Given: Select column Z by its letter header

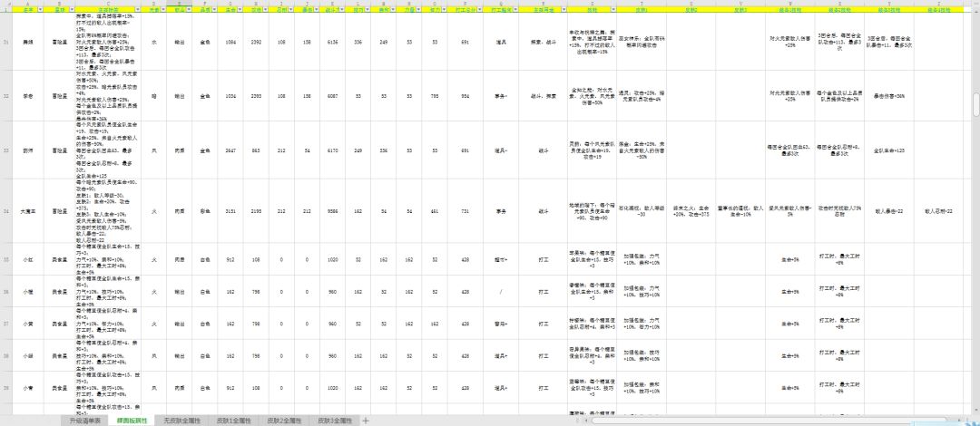Looking at the screenshot, I should click(x=938, y=3).
